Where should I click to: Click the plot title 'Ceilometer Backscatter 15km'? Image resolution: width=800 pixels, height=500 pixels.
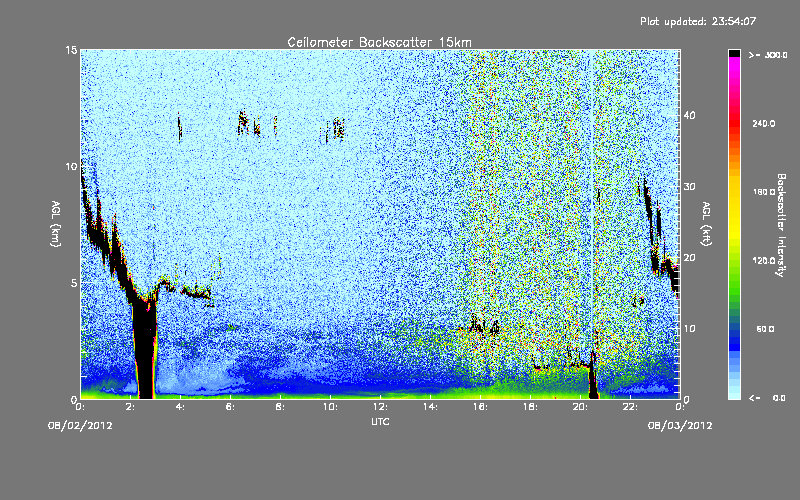tap(379, 42)
